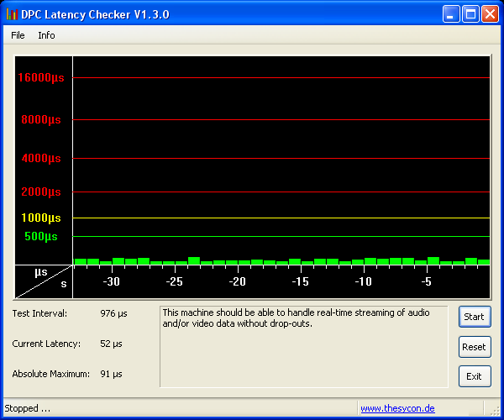Click the Absolute Maximum label
Image resolution: width=504 pixels, height=420 pixels.
tap(51, 374)
